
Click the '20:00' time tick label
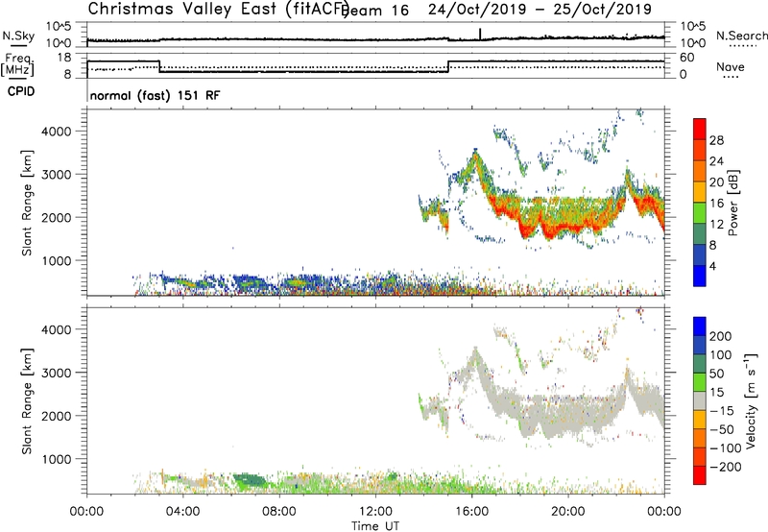[568, 512]
